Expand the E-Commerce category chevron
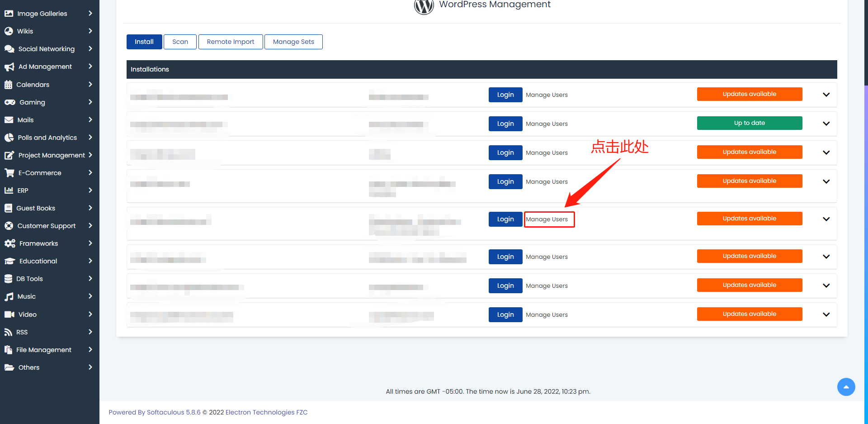Image resolution: width=868 pixels, height=424 pixels. 90,172
